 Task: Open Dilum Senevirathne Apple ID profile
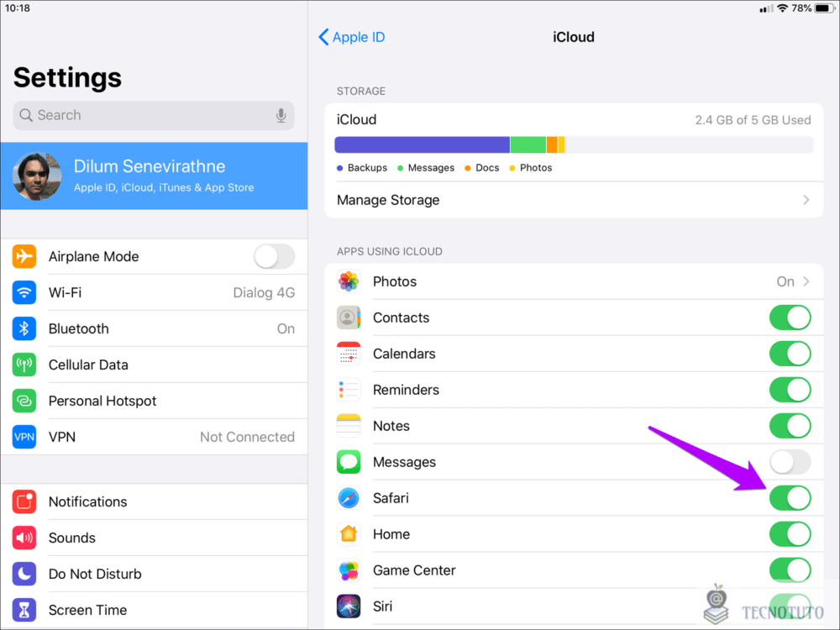[155, 176]
